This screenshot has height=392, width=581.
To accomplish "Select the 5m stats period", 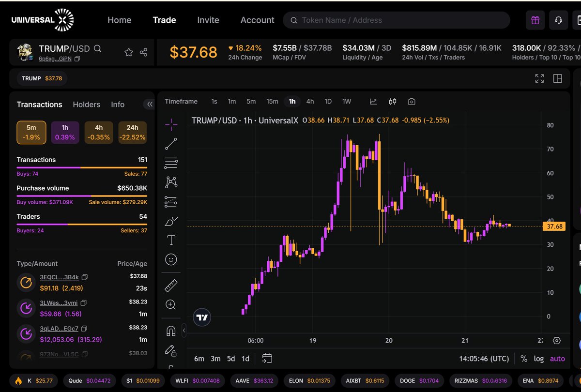I will 31,133.
